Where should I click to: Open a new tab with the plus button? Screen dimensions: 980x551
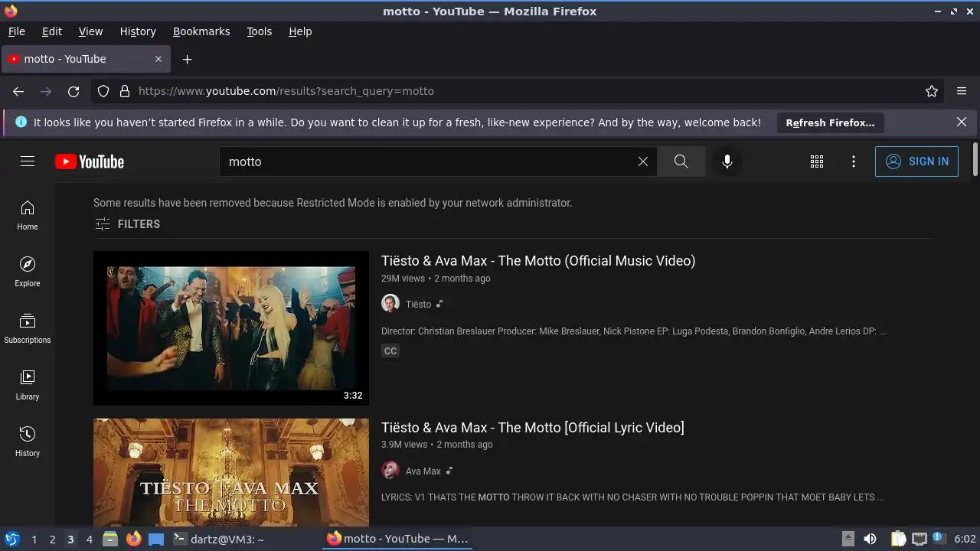pos(187,59)
